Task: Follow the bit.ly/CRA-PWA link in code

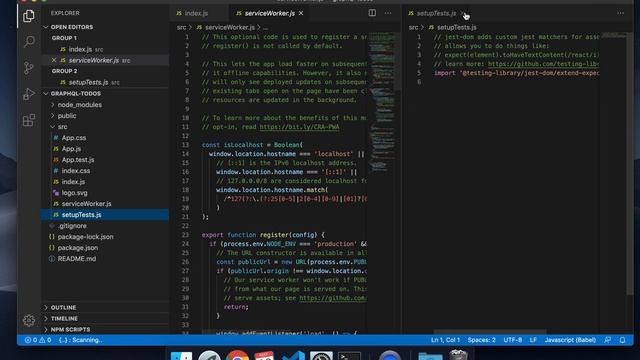Action: [x=299, y=127]
